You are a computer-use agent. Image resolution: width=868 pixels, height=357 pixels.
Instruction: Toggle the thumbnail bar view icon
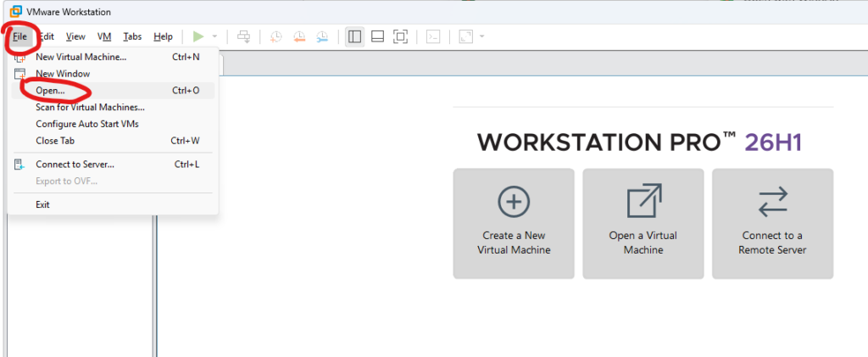tap(377, 36)
